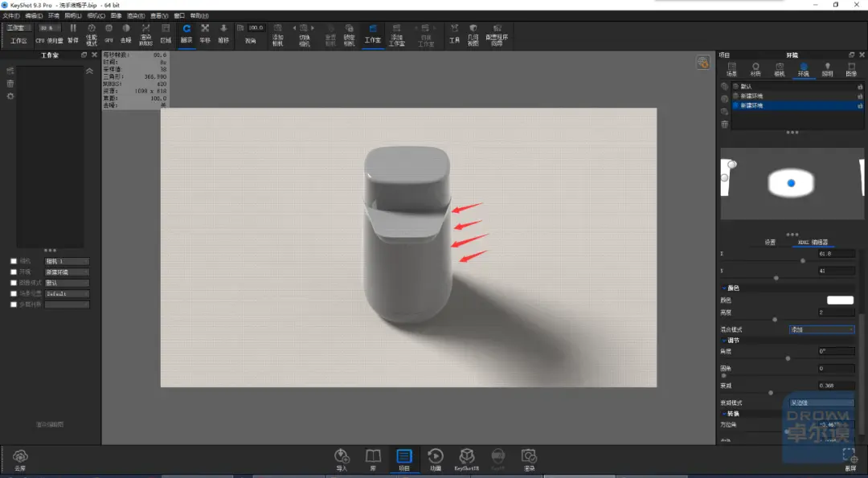Collapse the Adjustments (调节) section
The width and height of the screenshot is (868, 478).
[x=724, y=341]
